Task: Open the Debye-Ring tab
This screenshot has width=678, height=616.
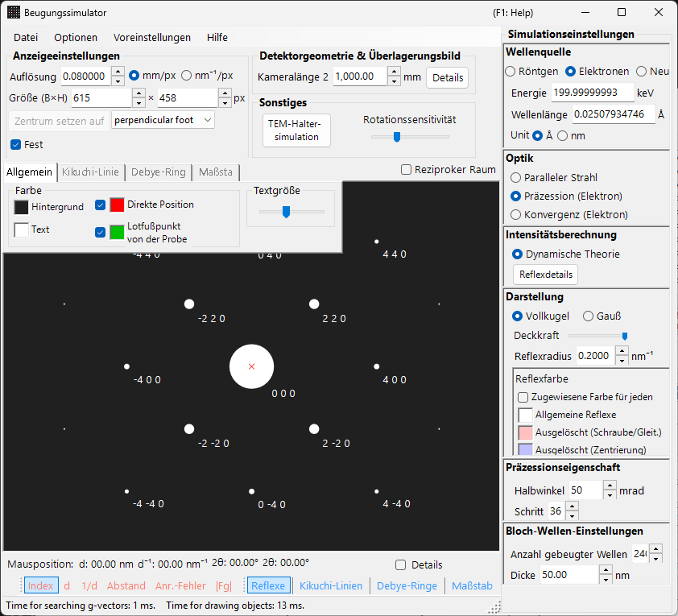Action: [x=159, y=172]
